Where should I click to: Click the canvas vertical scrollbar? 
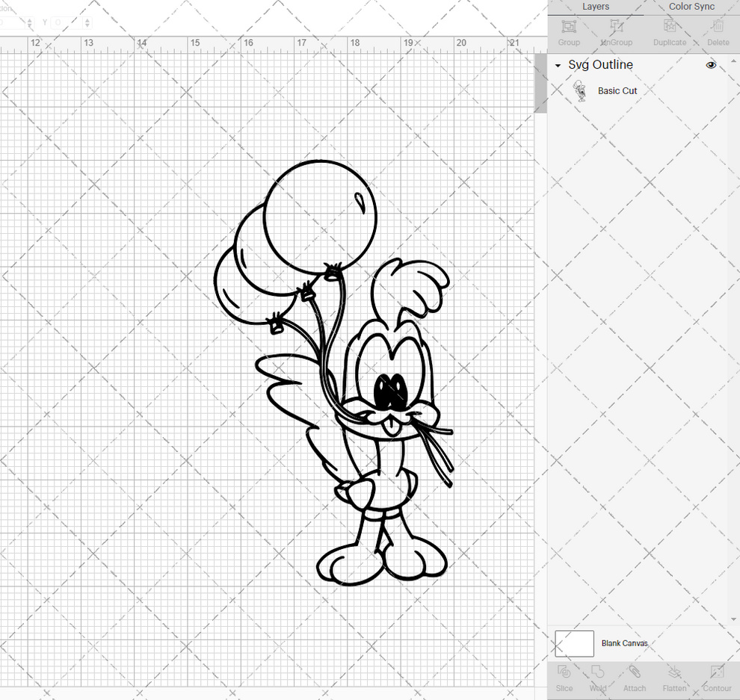(x=540, y=82)
